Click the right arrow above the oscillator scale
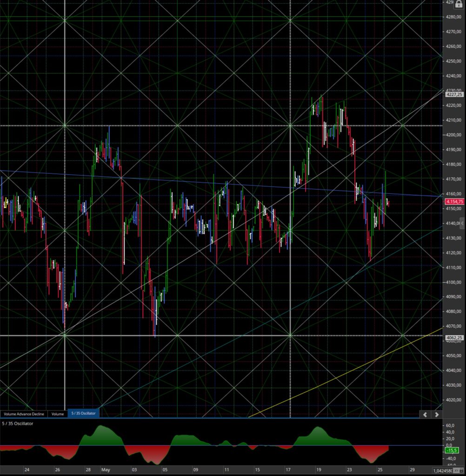Viewport: 466px width, 476px height. 437,415
